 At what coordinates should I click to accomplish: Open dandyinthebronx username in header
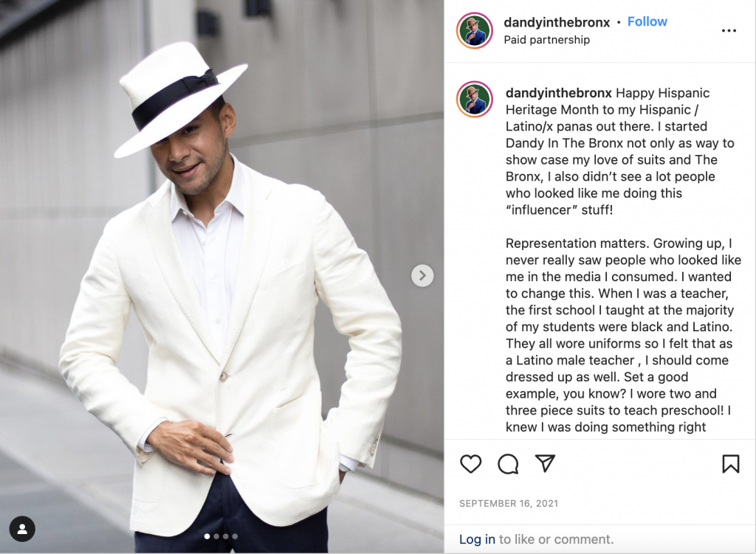(x=557, y=22)
